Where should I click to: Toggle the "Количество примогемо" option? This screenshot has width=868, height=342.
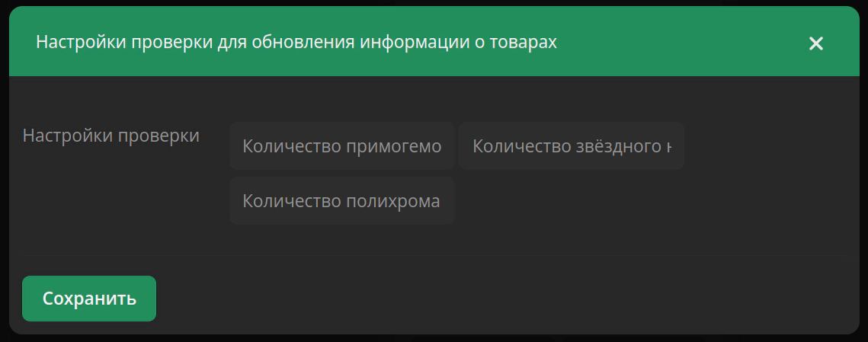coord(342,145)
